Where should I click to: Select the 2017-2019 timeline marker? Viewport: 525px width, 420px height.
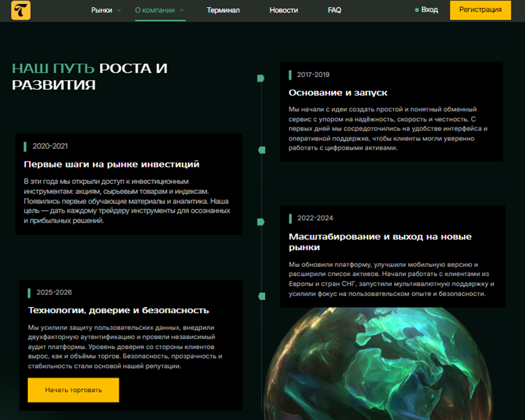click(261, 78)
